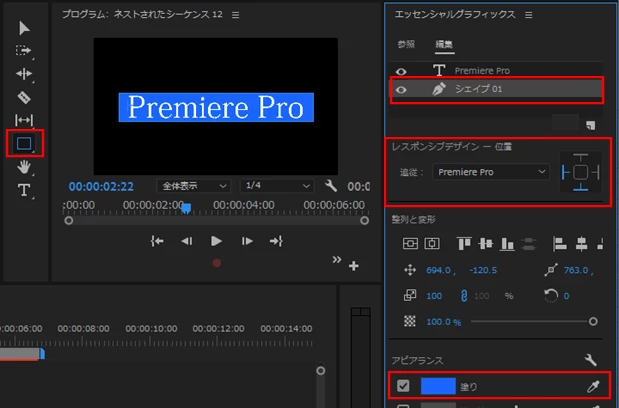Pin layer to top edge
The width and height of the screenshot is (619, 408).
click(x=580, y=158)
